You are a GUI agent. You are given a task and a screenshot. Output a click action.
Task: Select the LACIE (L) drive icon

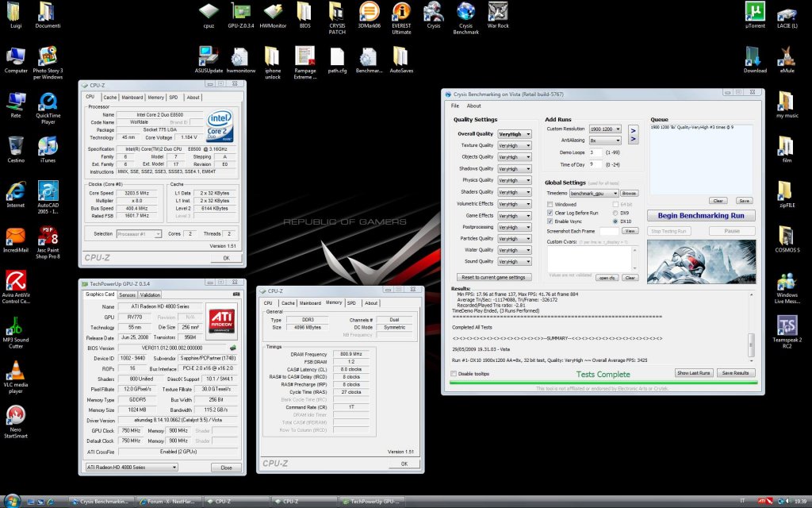787,15
